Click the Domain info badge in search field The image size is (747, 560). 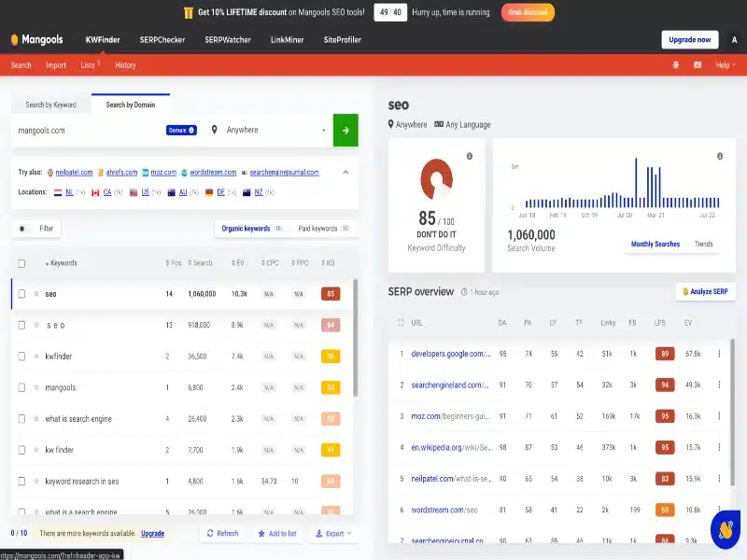[x=181, y=130]
